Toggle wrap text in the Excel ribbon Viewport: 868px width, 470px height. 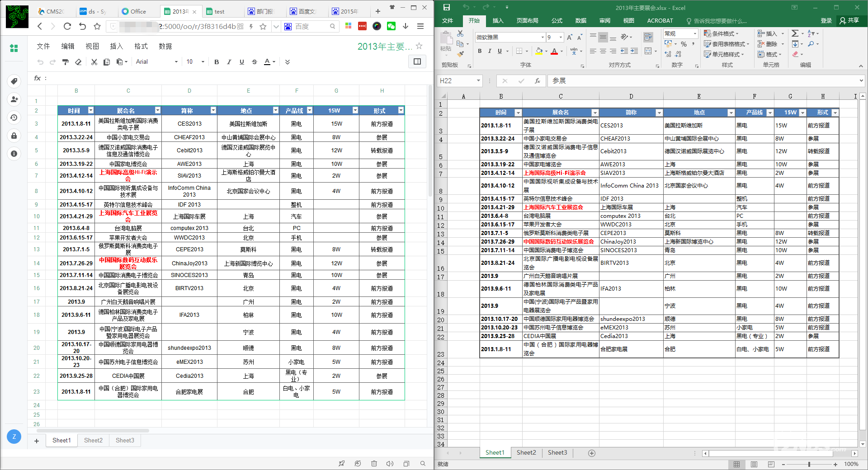[648, 37]
